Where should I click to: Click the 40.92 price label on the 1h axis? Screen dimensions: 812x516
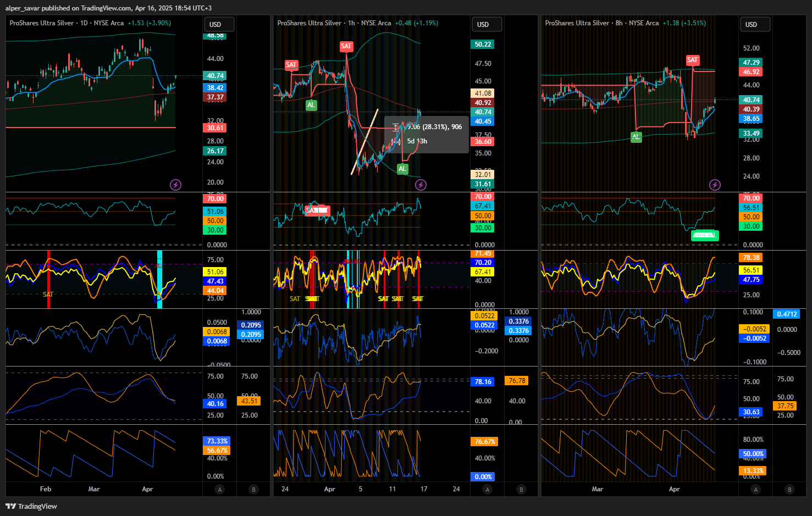click(483, 103)
